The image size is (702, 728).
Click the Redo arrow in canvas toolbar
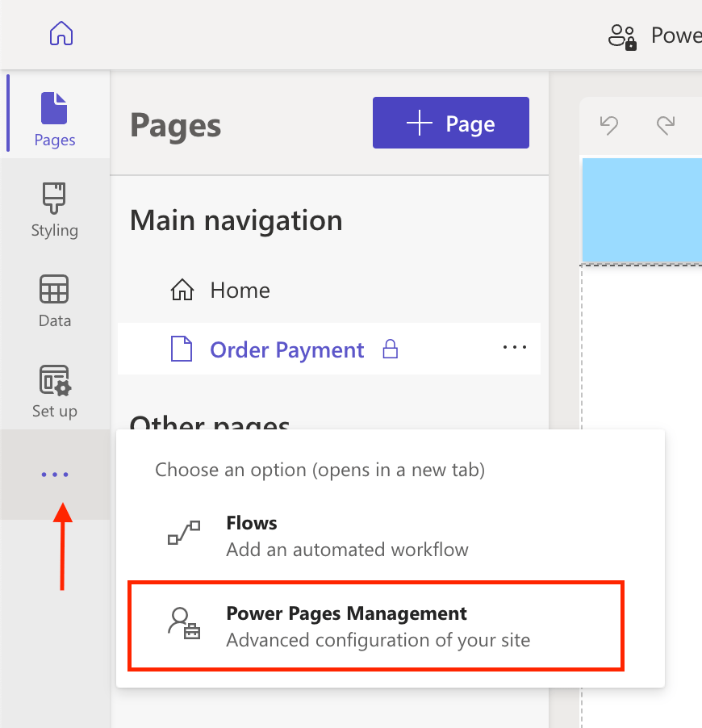[666, 125]
